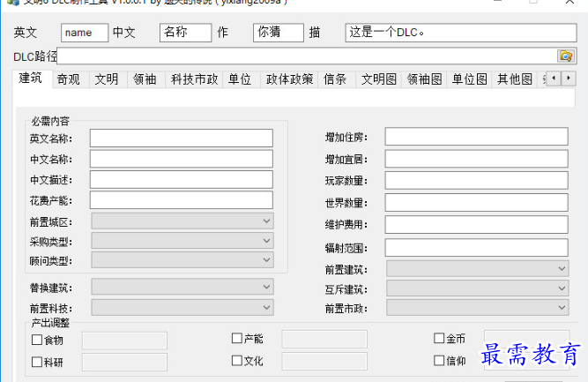This screenshot has width=588, height=382.
Task: Click the 维护费用 input field
Action: click(x=477, y=224)
